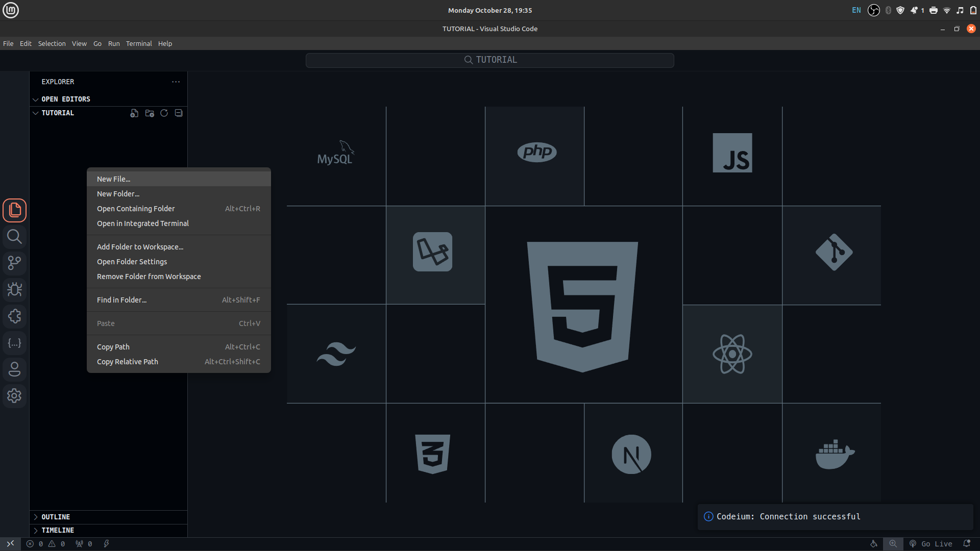
Task: Open the Terminal menu
Action: click(139, 43)
